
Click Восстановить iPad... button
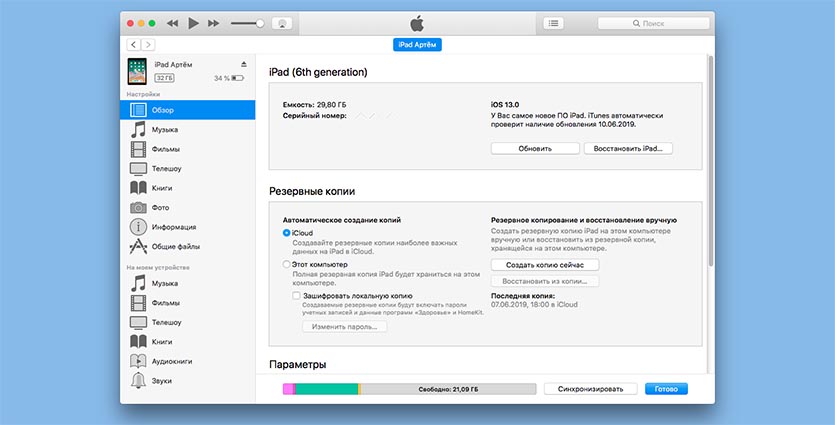[x=628, y=149]
